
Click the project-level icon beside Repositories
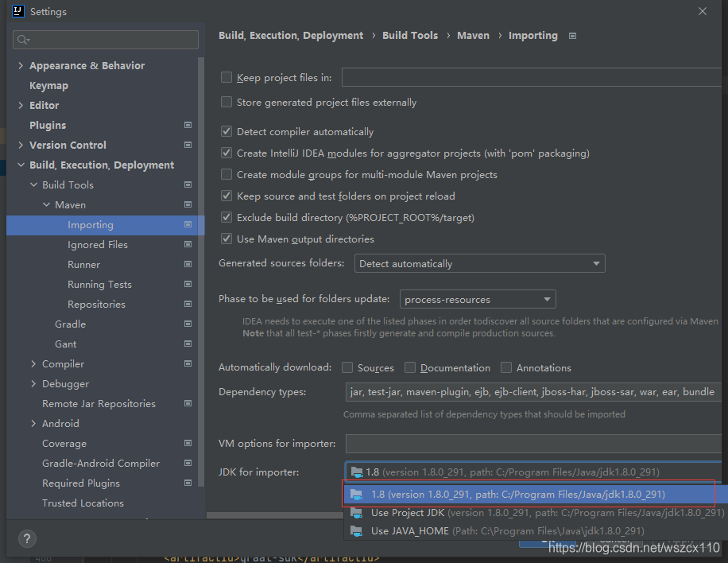coord(188,305)
